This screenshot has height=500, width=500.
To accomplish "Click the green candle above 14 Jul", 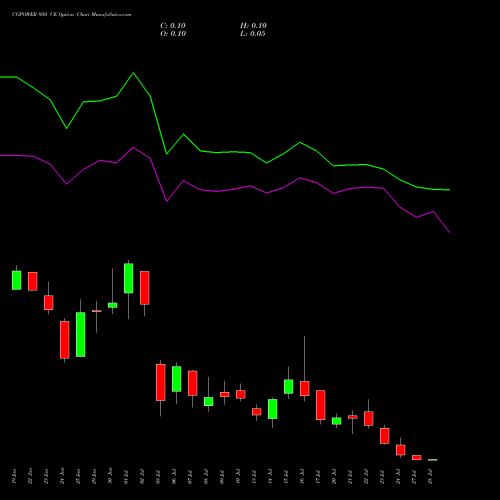I will pyautogui.click(x=273, y=409).
